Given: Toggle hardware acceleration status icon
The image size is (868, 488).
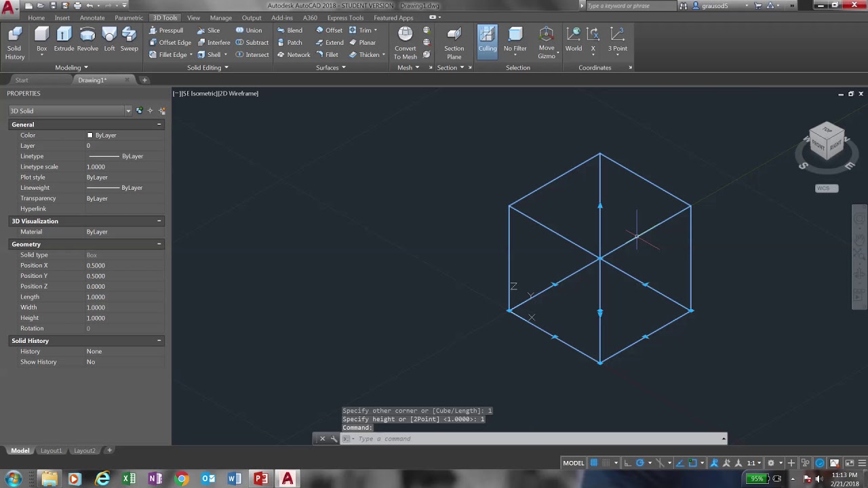Looking at the screenshot, I should (x=820, y=463).
